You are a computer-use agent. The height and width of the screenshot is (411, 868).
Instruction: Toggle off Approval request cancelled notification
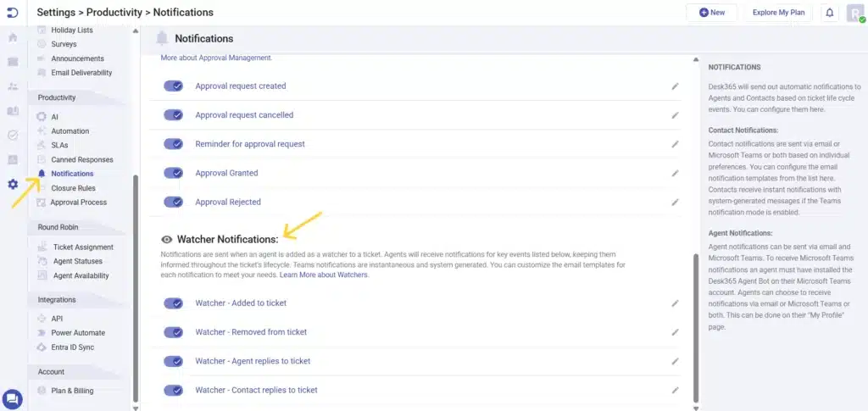coord(174,115)
